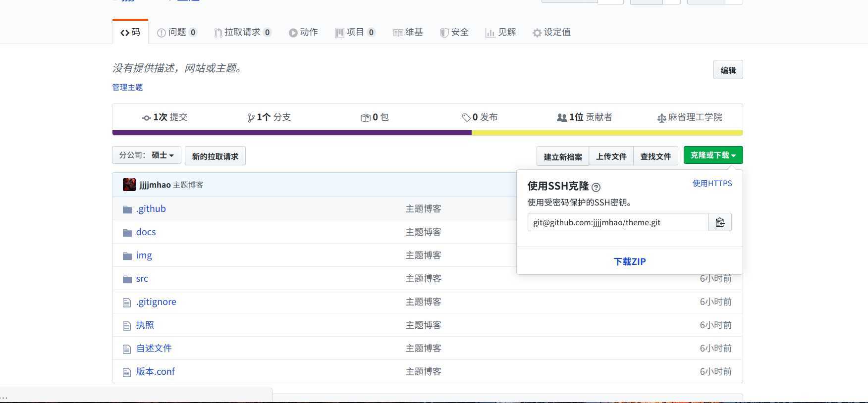Screen dimensions: 868x403
Task: Open the 见解 insights tab
Action: point(501,32)
